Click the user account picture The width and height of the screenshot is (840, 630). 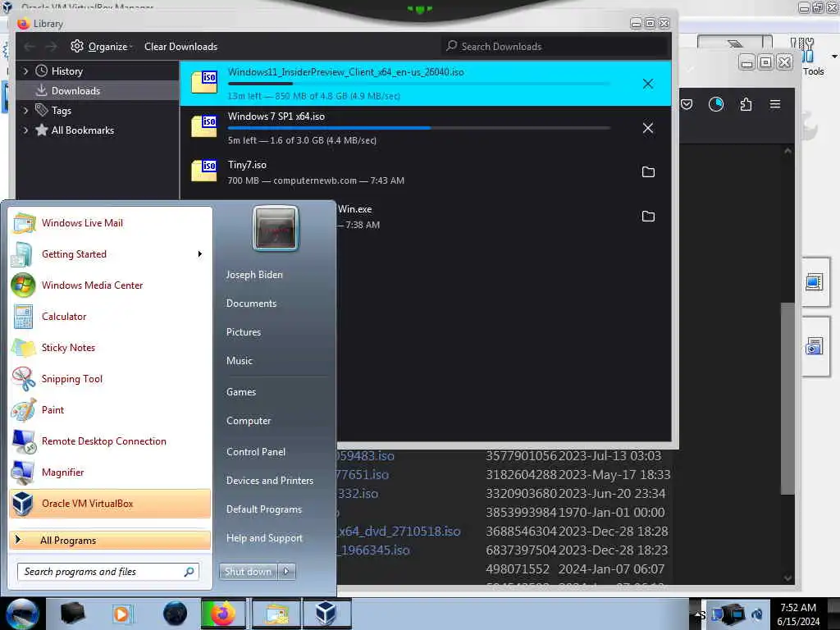276,228
